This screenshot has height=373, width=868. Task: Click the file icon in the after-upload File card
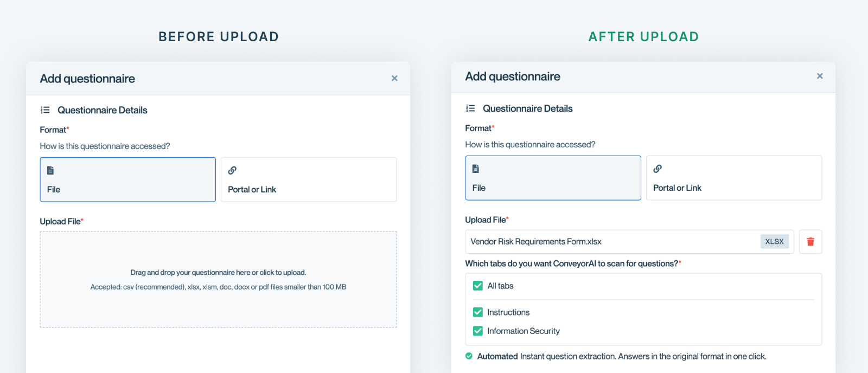click(x=475, y=168)
